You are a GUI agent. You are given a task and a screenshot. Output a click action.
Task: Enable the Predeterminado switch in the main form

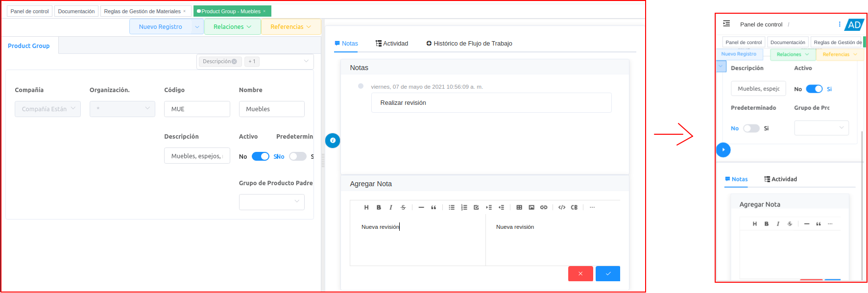tap(297, 156)
